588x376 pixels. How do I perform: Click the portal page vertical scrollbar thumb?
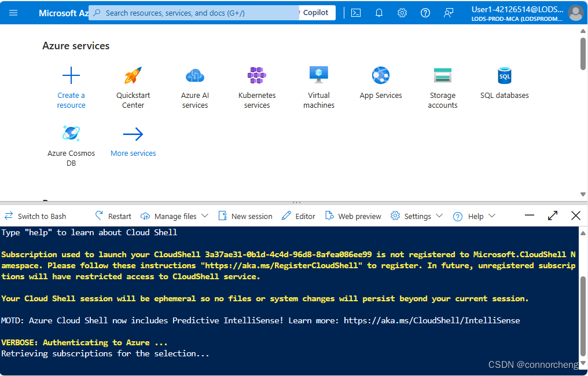click(x=583, y=53)
